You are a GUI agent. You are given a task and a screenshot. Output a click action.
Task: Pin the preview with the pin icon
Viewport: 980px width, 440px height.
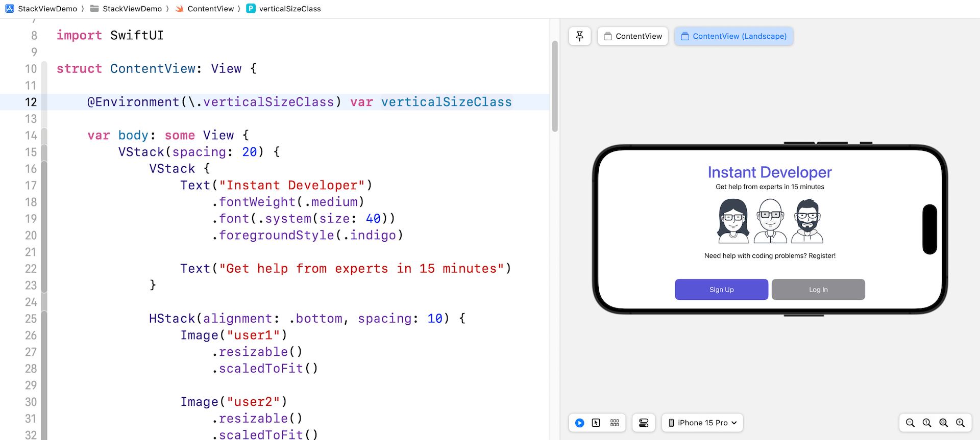(579, 36)
